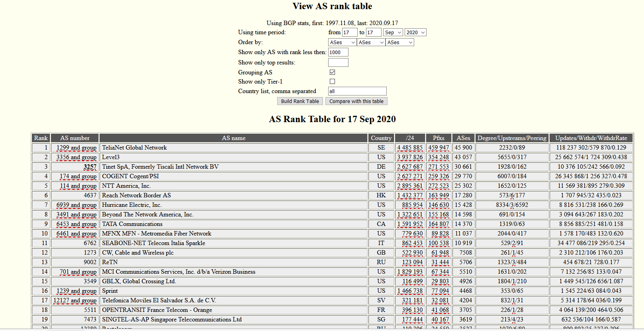Screen dimensions: 644x331
Task: Click the /24 value 2 627 687
Action: pyautogui.click(x=410, y=167)
